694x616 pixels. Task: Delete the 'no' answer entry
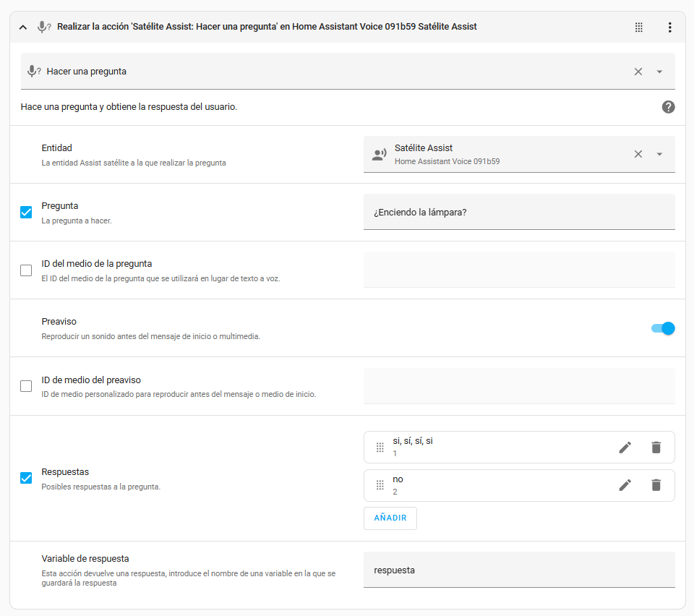point(656,485)
